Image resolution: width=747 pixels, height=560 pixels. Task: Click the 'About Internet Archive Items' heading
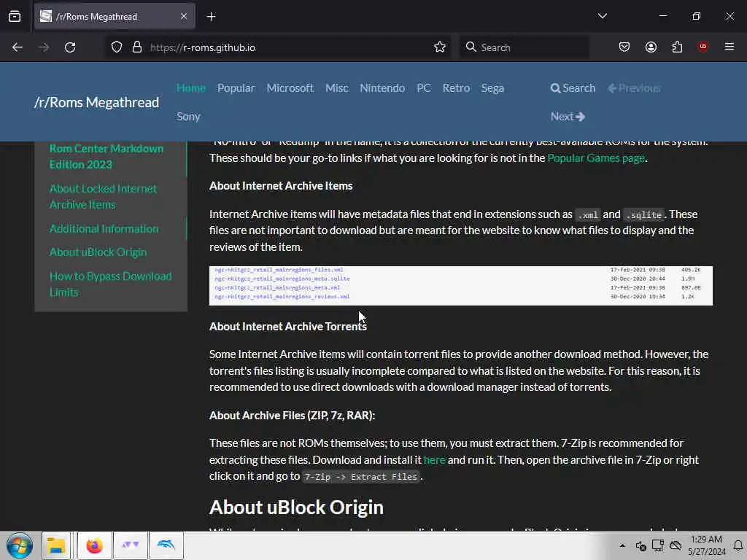click(281, 186)
